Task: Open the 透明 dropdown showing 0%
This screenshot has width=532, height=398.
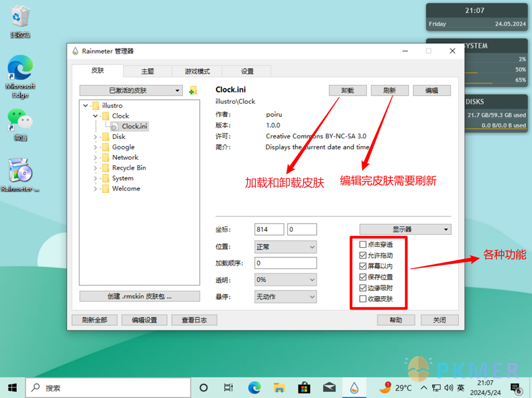Action: click(x=286, y=280)
